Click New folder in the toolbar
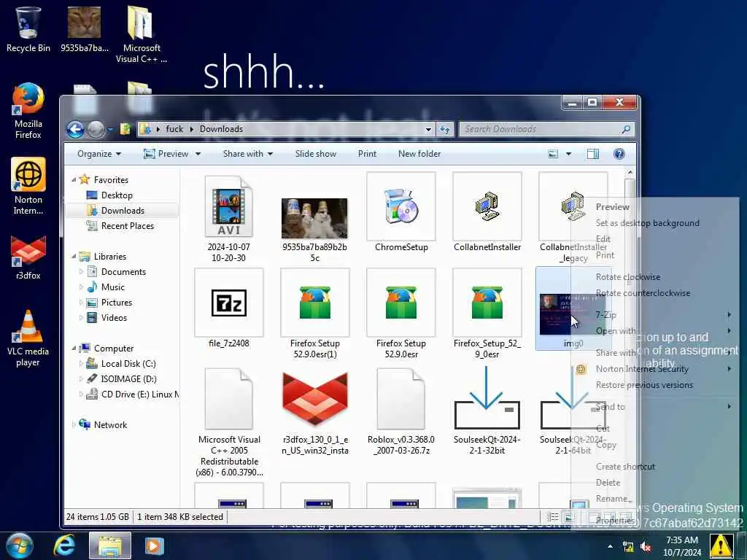Viewport: 747px width, 560px height. point(419,154)
